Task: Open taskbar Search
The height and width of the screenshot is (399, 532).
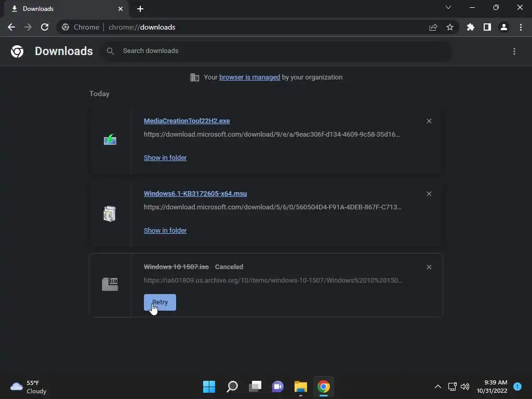Action: tap(232, 387)
